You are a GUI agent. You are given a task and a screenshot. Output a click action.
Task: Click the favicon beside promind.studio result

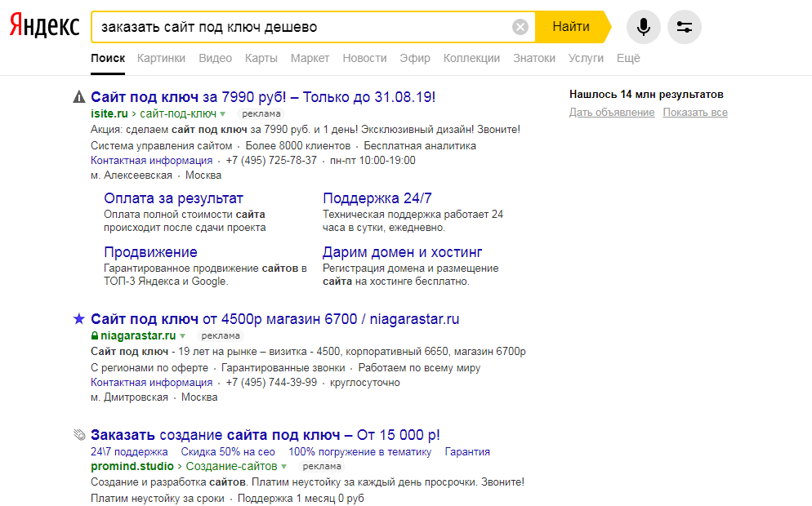(x=78, y=435)
